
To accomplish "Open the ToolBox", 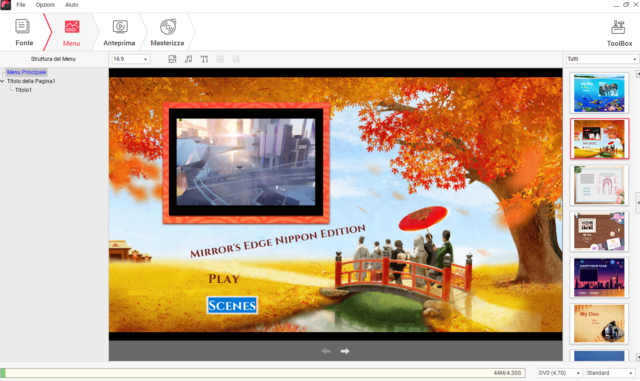I will (x=619, y=33).
